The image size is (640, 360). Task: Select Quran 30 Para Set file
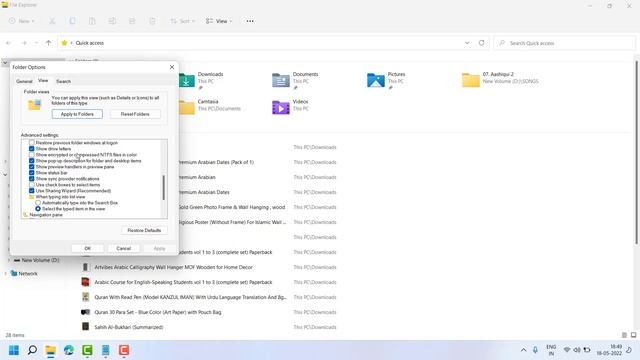point(158,312)
